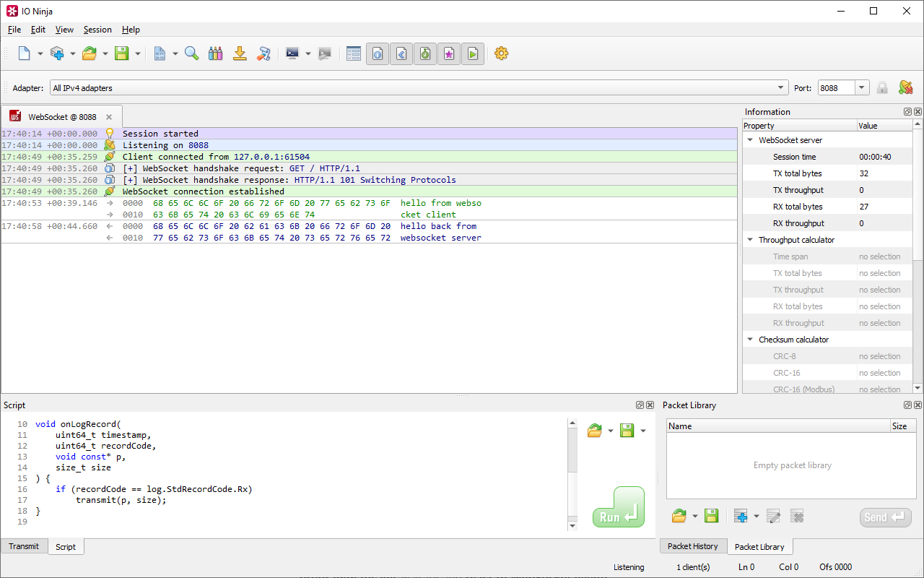The height and width of the screenshot is (578, 924).
Task: Click the Property column header
Action: tap(799, 126)
